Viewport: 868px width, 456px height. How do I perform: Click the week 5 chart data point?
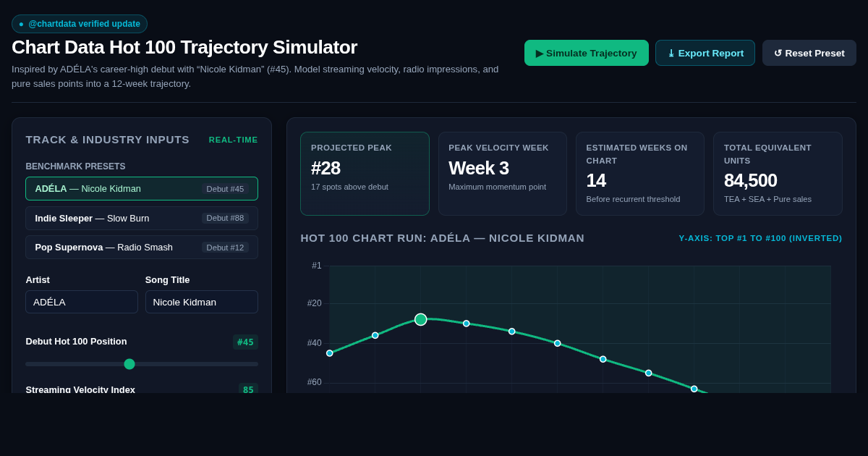[512, 332]
